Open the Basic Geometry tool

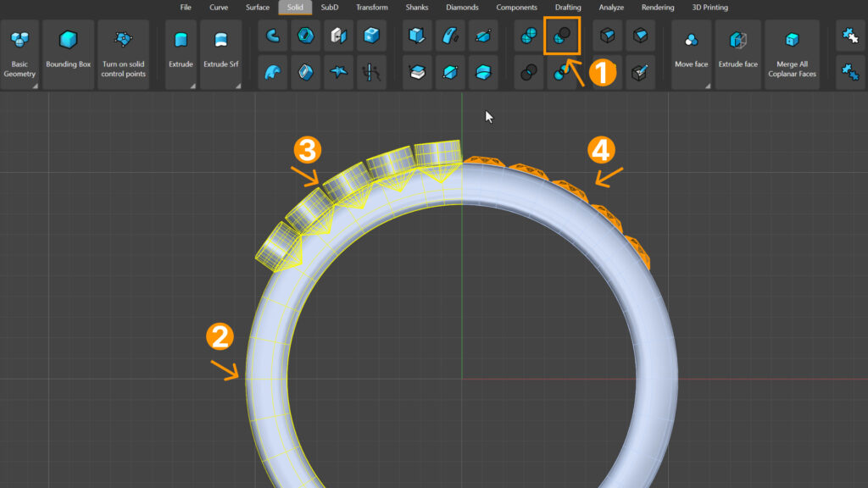[19, 54]
